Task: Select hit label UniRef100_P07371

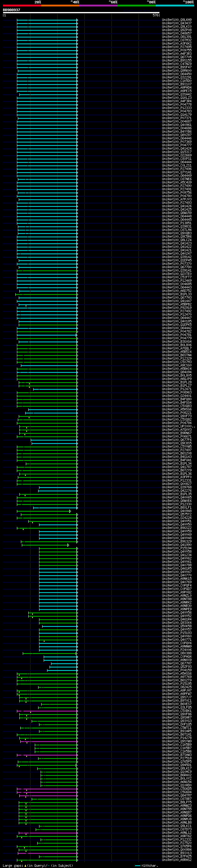Action: (x=177, y=118)
